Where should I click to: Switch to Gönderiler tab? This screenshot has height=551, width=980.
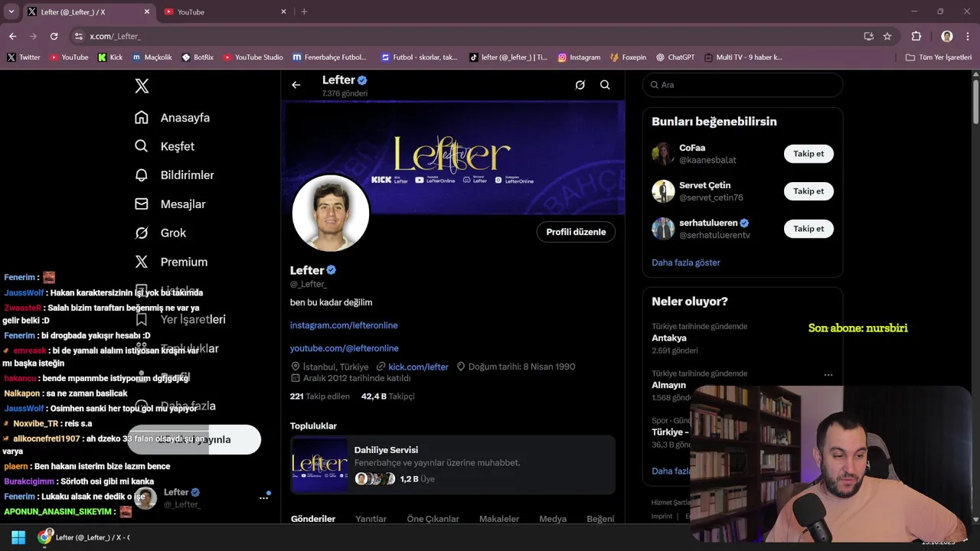pyautogui.click(x=313, y=519)
